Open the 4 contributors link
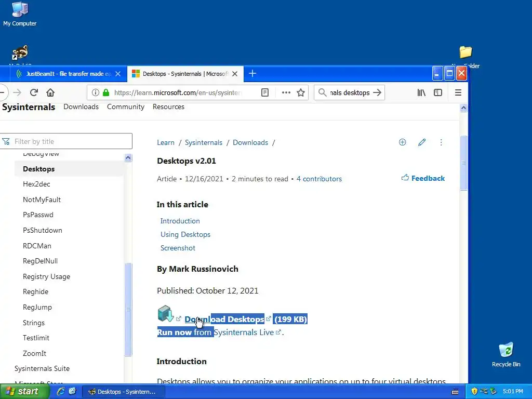The height and width of the screenshot is (399, 532). tap(320, 179)
